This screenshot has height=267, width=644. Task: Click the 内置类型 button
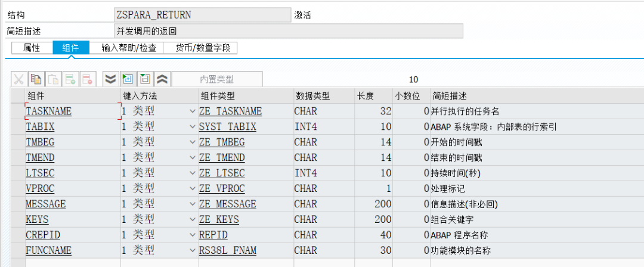(x=217, y=79)
